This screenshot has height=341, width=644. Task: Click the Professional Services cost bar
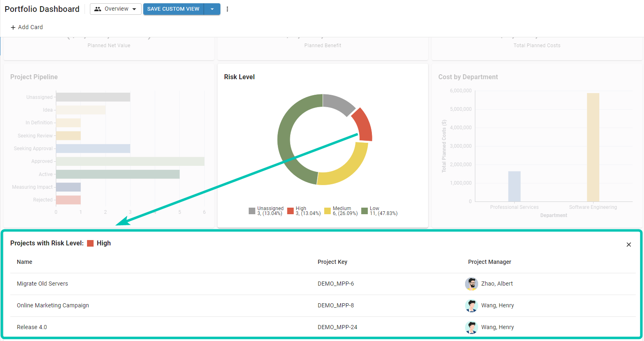[514, 186]
